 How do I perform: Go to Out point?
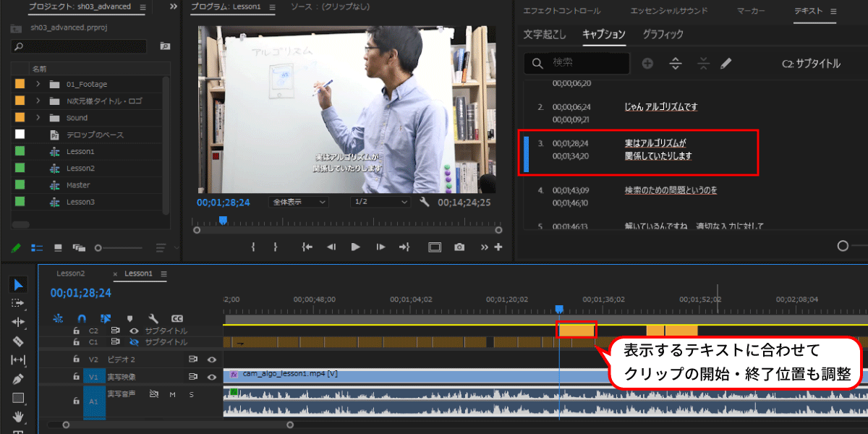[404, 247]
